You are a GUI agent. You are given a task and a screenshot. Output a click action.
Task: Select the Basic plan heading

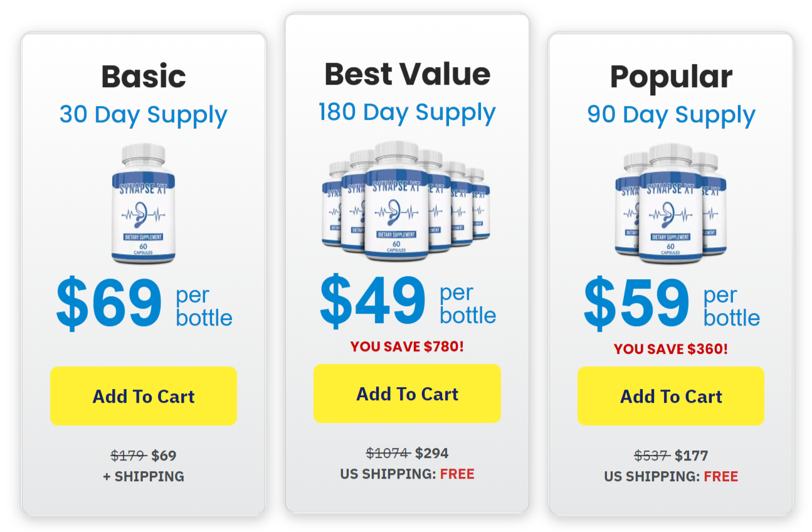[x=144, y=77]
